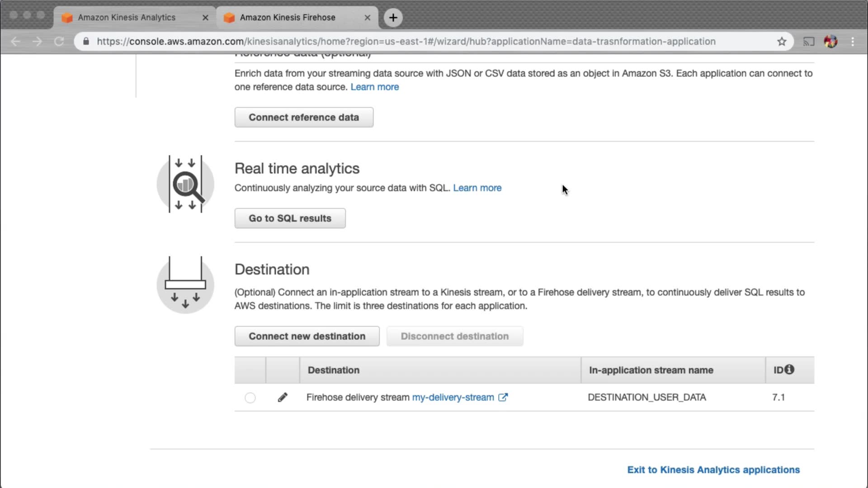Screen dimensions: 868x488
Task: Click the URL address bar field
Action: pos(406,42)
